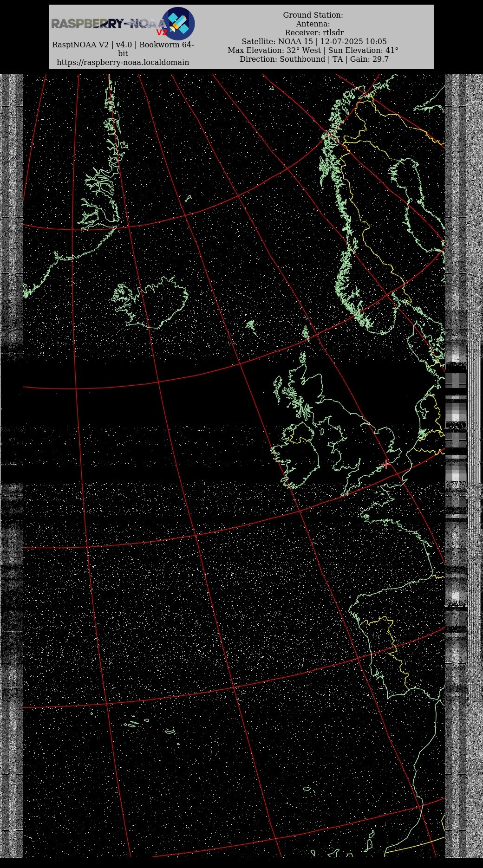Click the red cross ground station marker
This screenshot has height=868, width=483.
pos(386,464)
